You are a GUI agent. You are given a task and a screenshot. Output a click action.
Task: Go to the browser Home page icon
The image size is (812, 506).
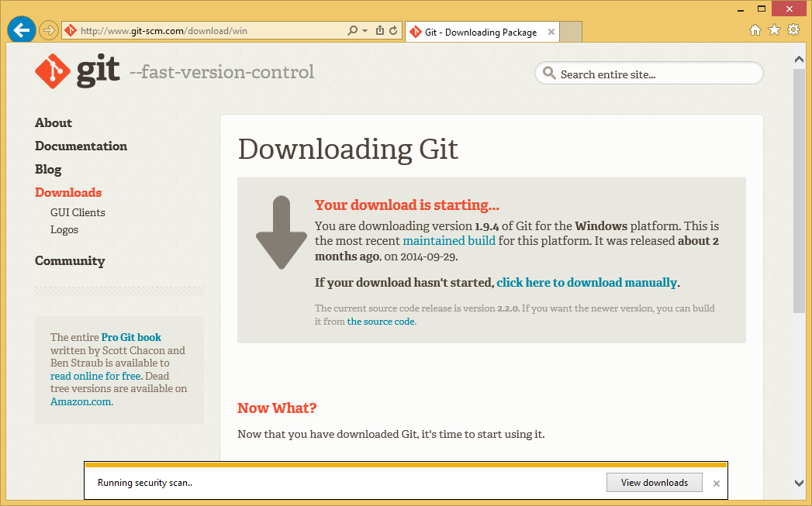(755, 30)
